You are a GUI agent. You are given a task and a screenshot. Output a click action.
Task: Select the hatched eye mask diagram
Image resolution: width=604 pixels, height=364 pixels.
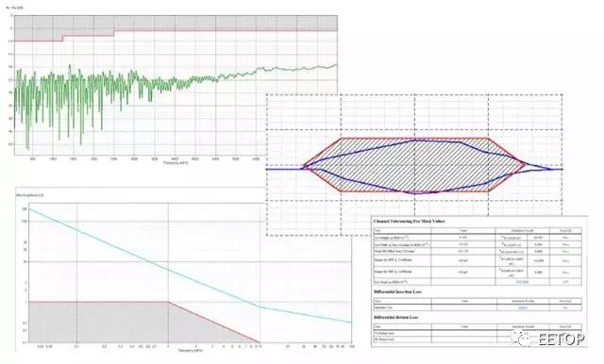pyautogui.click(x=414, y=165)
